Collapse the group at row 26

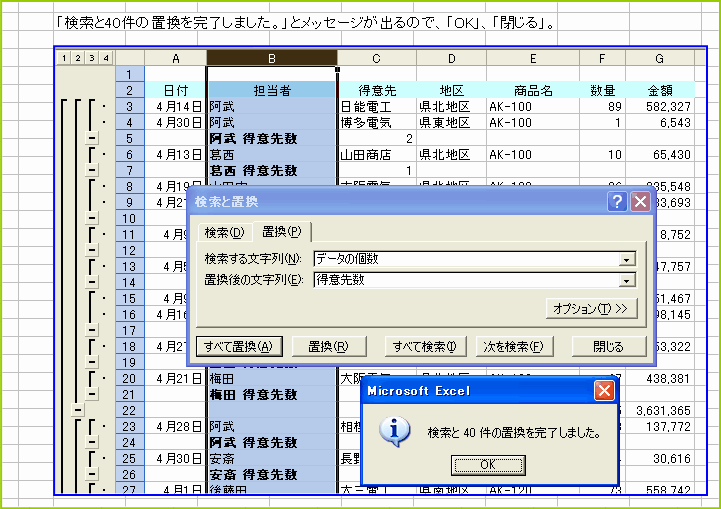(x=92, y=474)
